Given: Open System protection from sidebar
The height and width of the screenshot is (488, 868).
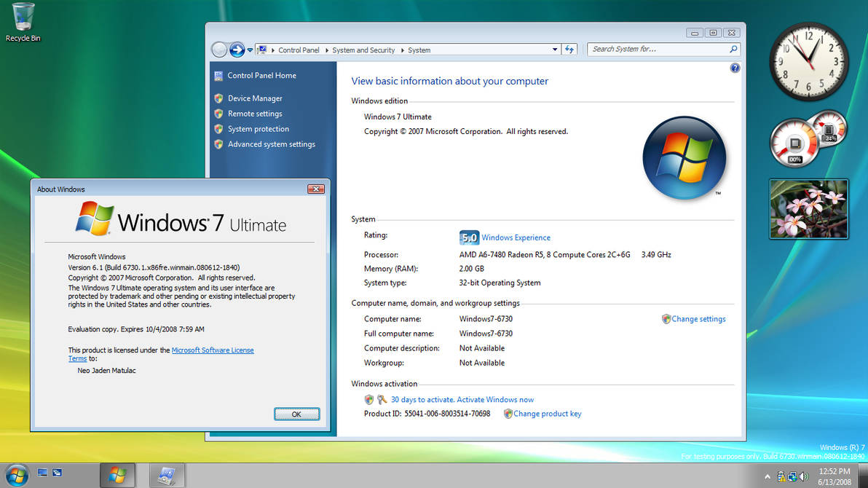Looking at the screenshot, I should coord(258,128).
